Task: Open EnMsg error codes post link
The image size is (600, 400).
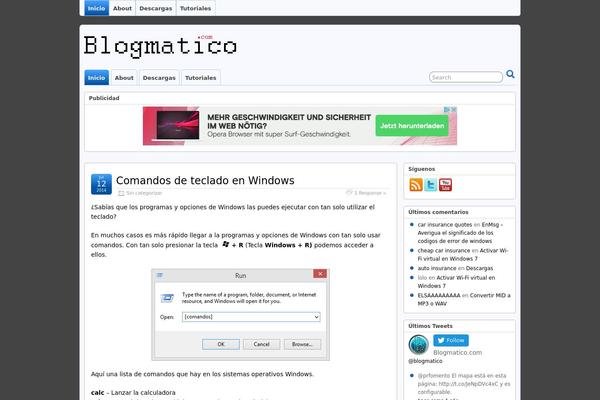Action: tap(460, 233)
